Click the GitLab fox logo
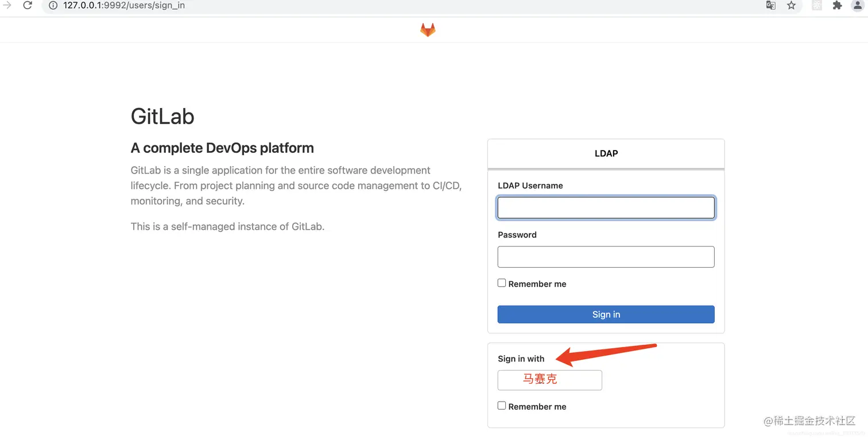 pos(428,30)
